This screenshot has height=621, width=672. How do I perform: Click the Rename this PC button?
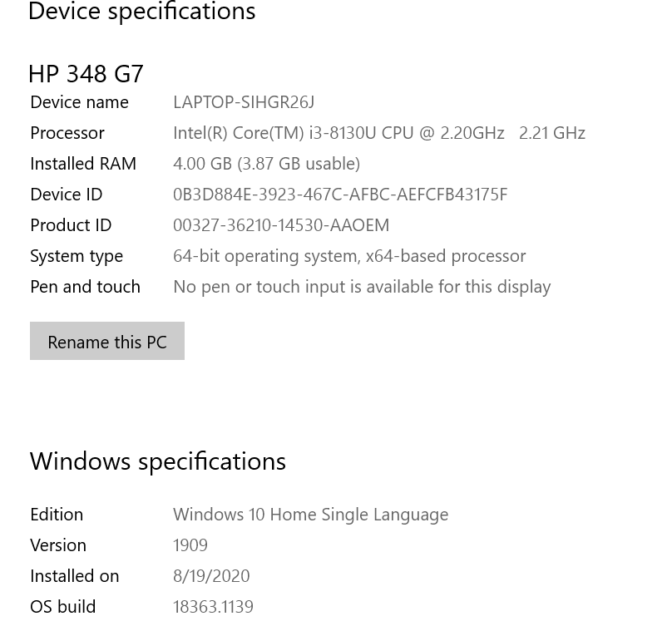pyautogui.click(x=107, y=341)
